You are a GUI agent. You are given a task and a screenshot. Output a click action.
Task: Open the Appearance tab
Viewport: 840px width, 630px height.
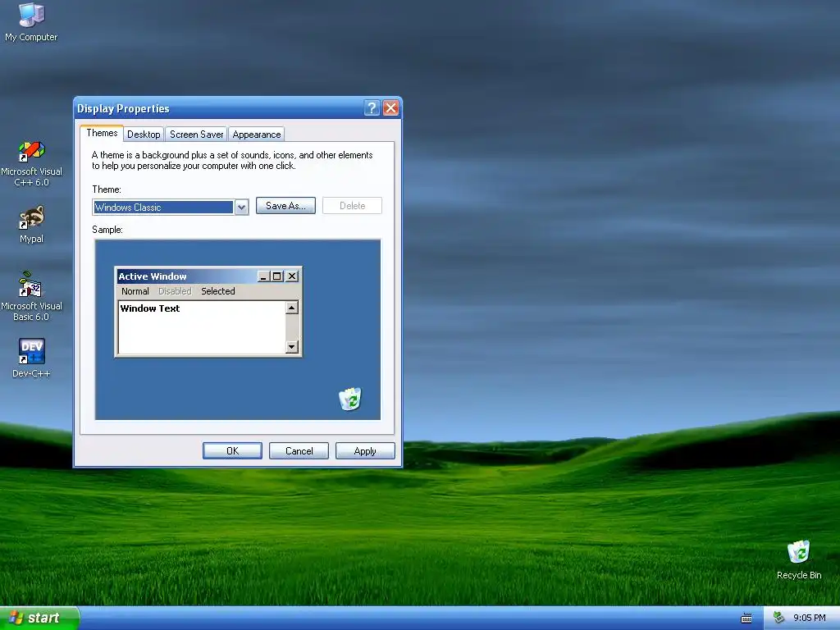tap(257, 135)
